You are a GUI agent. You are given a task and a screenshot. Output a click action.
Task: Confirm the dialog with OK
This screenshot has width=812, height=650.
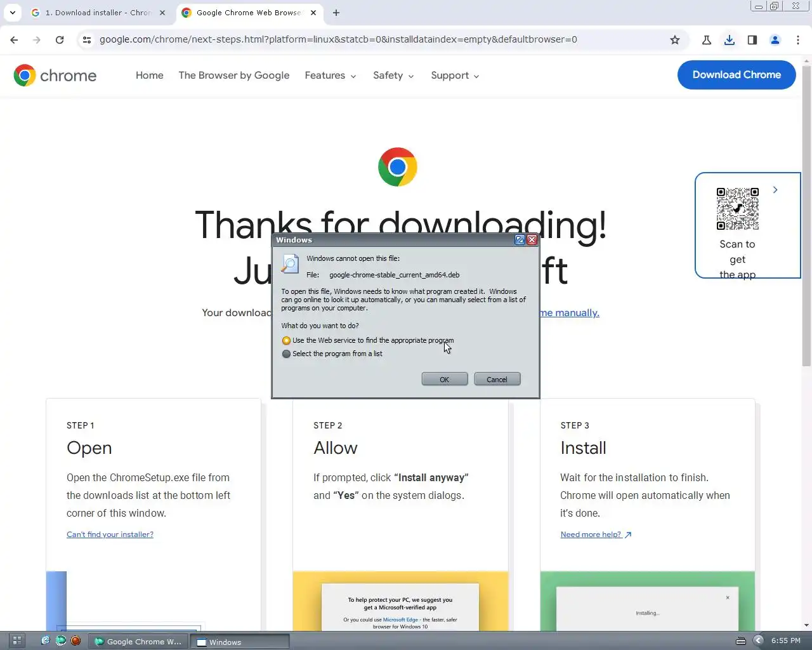[x=445, y=379]
